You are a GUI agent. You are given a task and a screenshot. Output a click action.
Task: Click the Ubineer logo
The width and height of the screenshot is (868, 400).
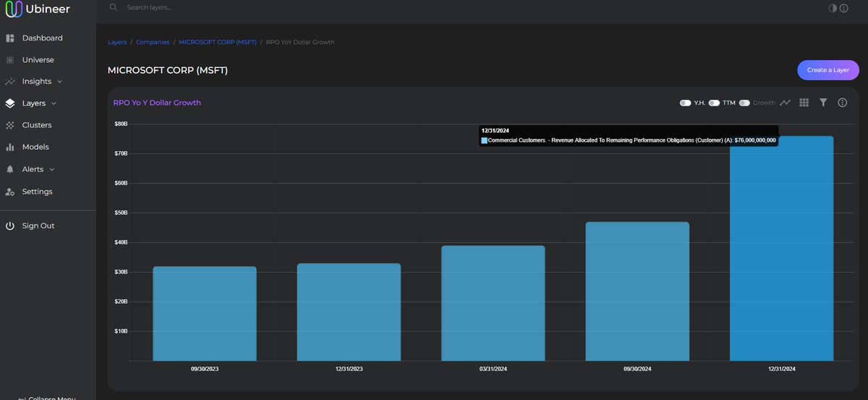coord(38,9)
